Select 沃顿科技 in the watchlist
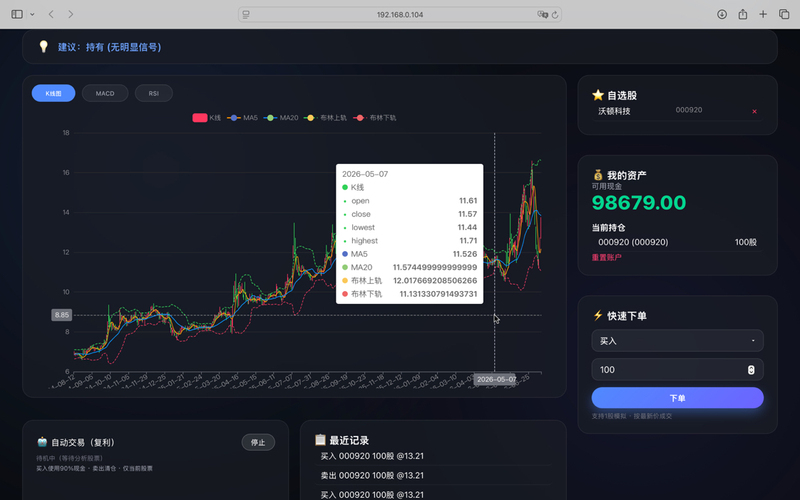The image size is (800, 500). pyautogui.click(x=614, y=111)
